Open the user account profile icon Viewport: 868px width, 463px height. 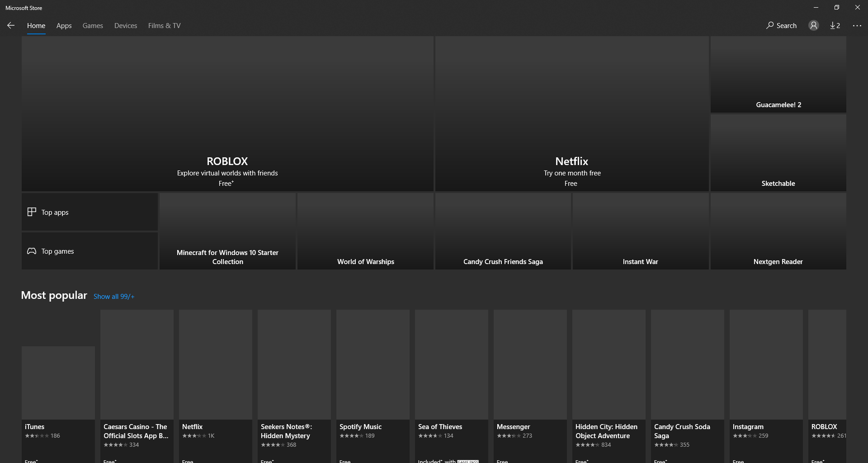tap(814, 26)
